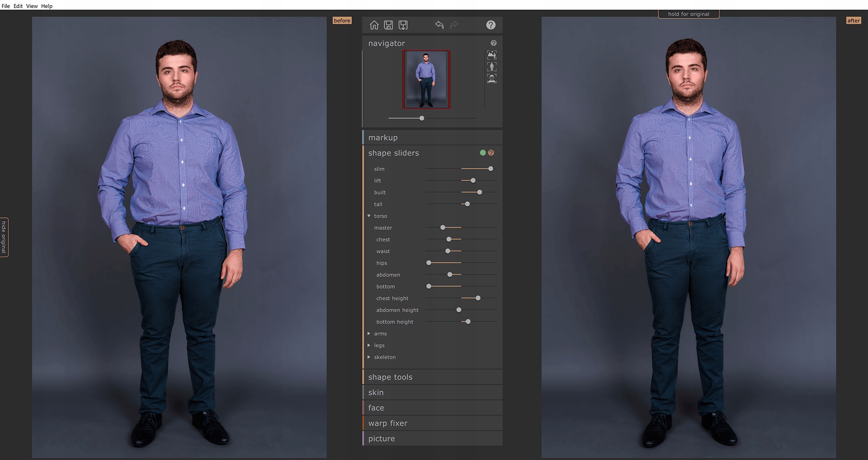Click the Home icon in the toolbar
This screenshot has width=868, height=460.
pyautogui.click(x=374, y=25)
